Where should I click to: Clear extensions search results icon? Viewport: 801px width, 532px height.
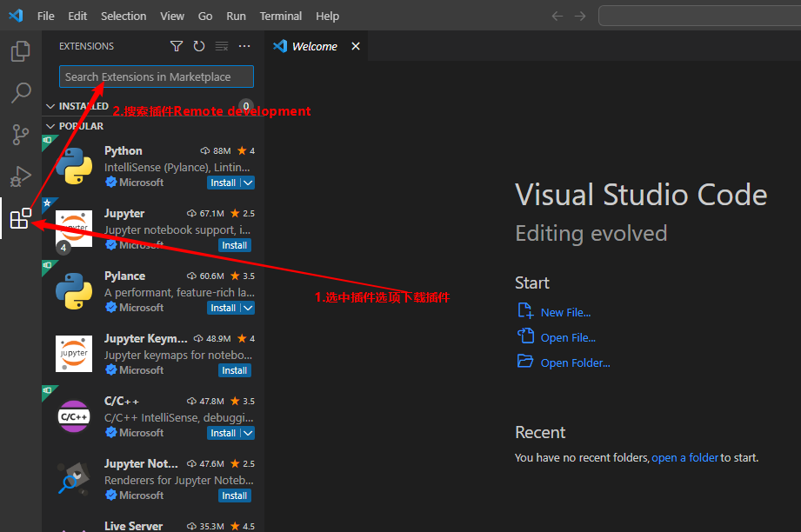(x=222, y=46)
